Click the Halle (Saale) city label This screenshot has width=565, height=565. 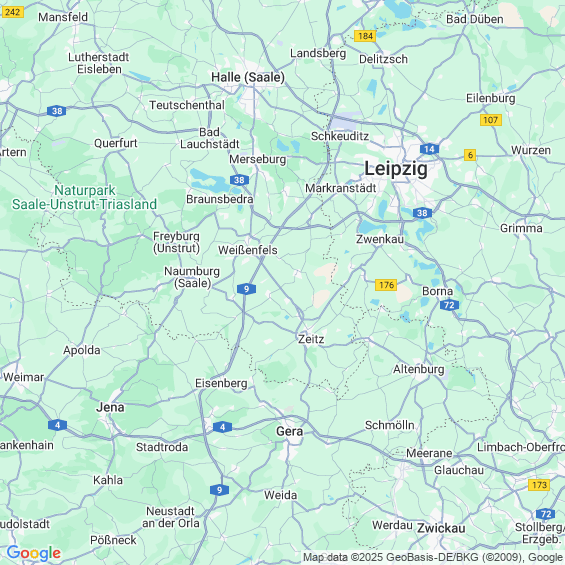tap(248, 77)
